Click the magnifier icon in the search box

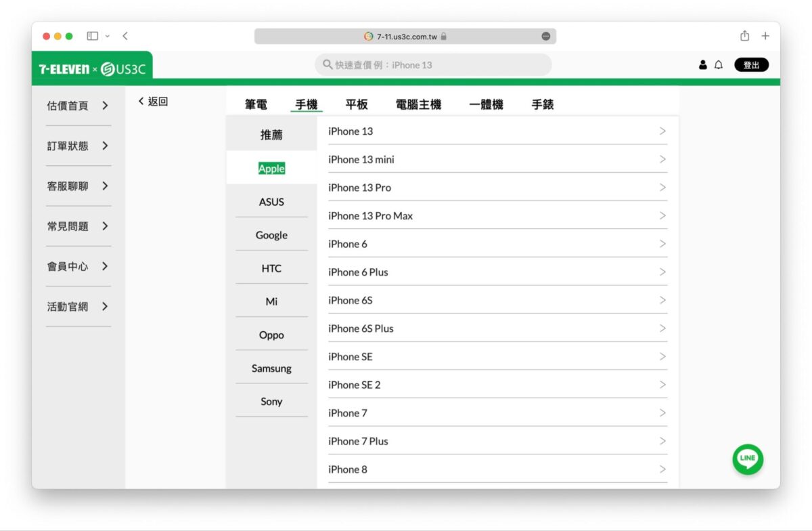[x=328, y=65]
